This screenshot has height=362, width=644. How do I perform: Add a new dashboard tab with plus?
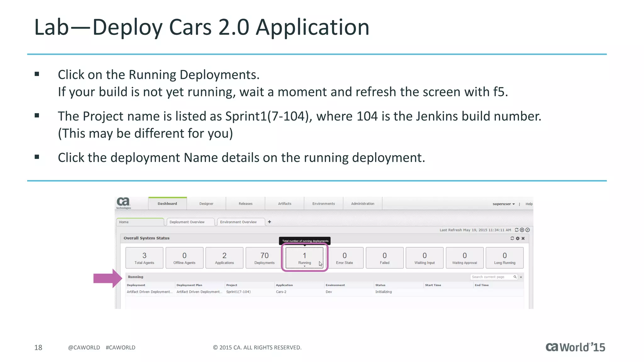[x=269, y=222]
